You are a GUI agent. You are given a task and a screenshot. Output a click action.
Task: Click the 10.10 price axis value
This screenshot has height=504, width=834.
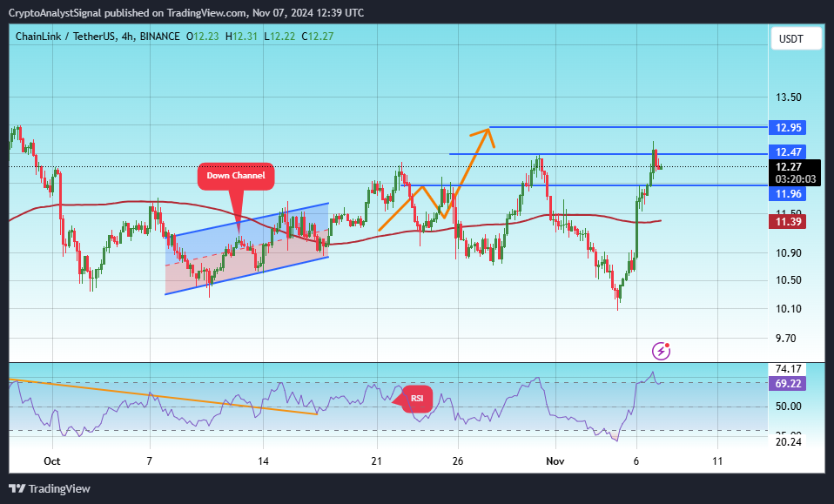tap(788, 309)
